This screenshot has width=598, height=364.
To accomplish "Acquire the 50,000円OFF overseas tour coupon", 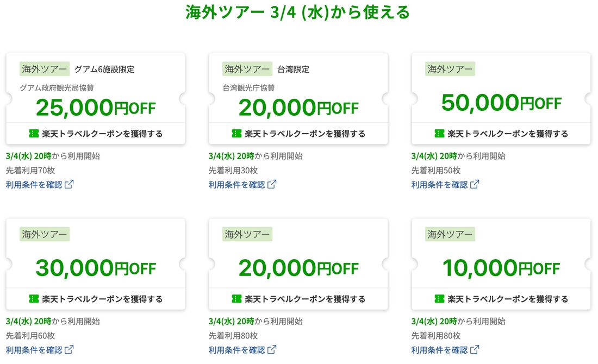I will tap(501, 133).
